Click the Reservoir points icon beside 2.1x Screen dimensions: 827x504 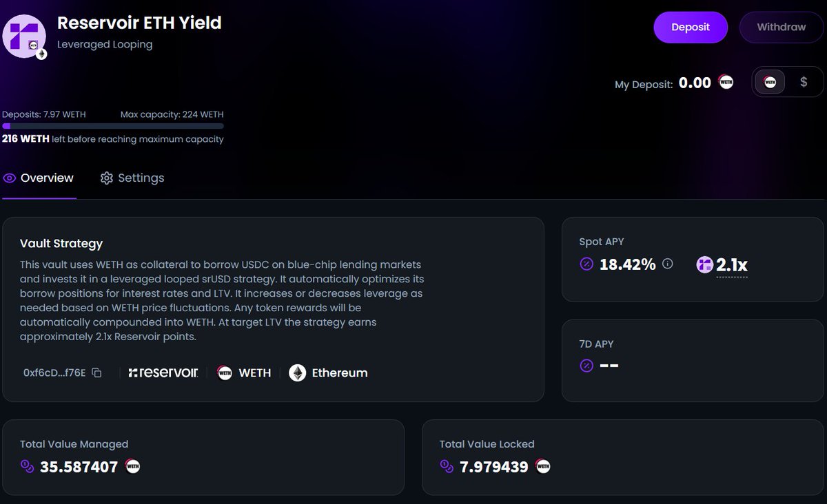pos(704,264)
